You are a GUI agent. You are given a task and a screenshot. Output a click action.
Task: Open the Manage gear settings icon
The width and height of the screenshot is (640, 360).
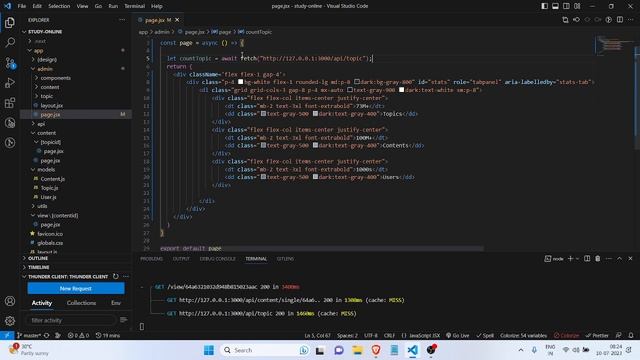point(10,321)
